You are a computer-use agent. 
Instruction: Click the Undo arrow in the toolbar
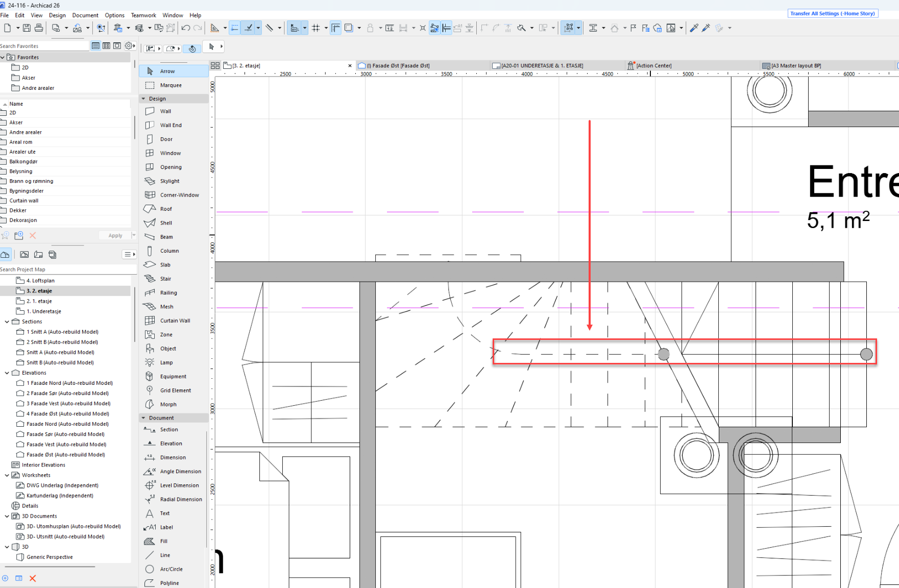[186, 28]
